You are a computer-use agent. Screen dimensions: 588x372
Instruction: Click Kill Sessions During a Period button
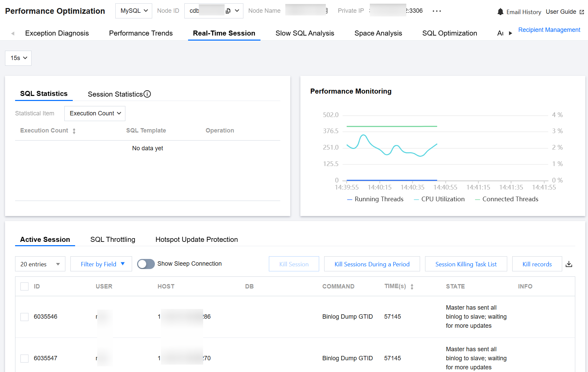(x=372, y=264)
